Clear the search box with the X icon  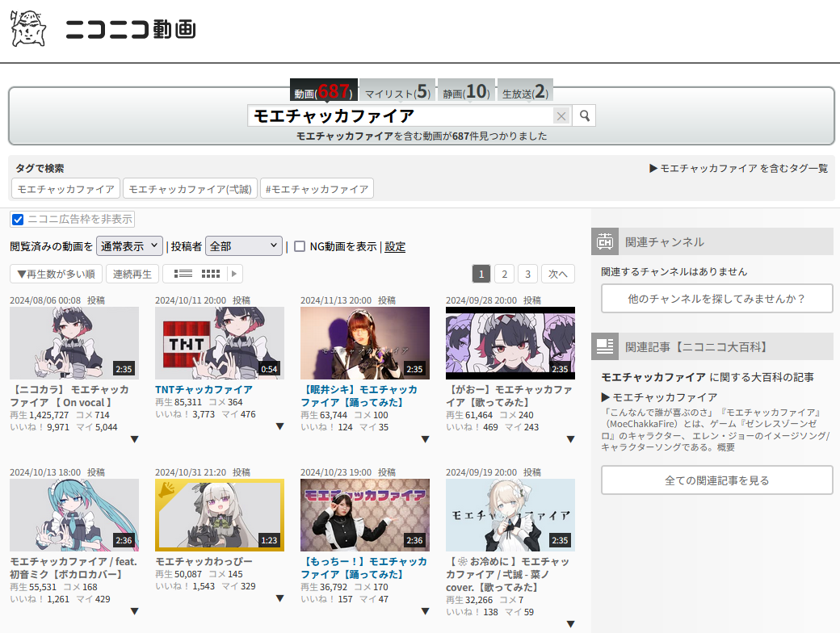[561, 115]
